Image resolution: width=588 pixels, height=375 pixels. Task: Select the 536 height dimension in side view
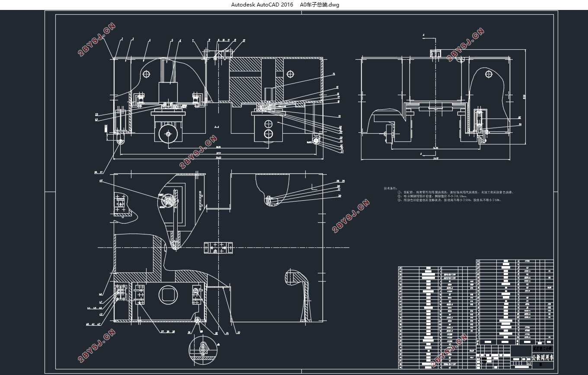pos(524,97)
